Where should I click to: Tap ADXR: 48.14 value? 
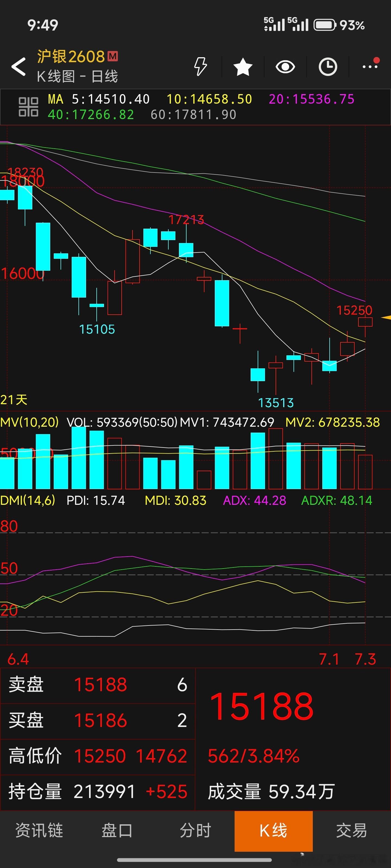(337, 500)
